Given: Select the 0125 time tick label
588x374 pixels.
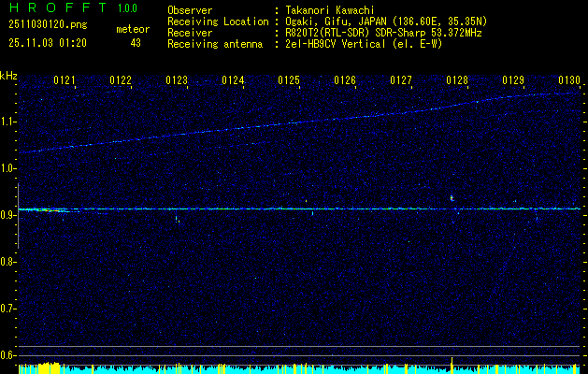Looking at the screenshot, I should pyautogui.click(x=289, y=81).
